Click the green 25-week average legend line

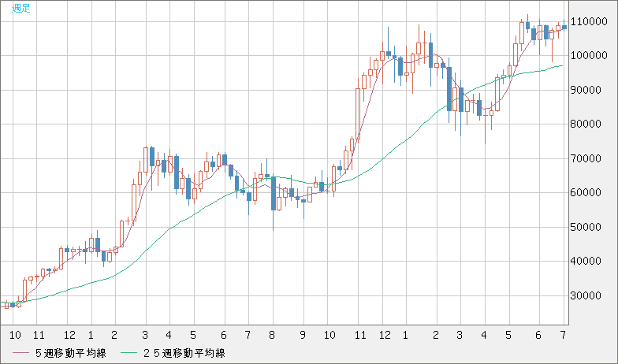pos(128,353)
